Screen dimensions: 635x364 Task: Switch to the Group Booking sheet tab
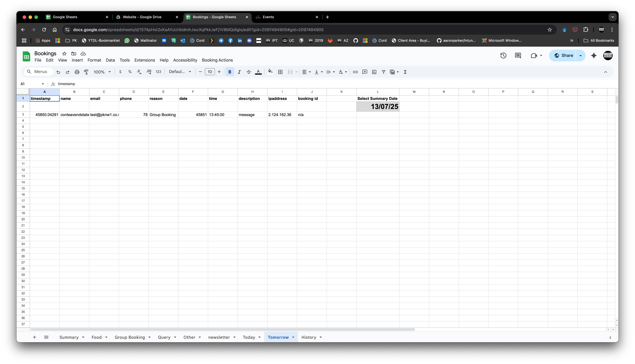pyautogui.click(x=130, y=337)
